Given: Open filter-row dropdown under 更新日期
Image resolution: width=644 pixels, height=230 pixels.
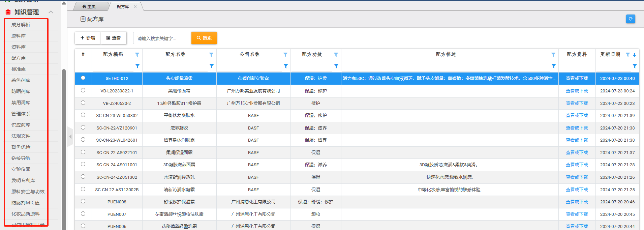Looking at the screenshot, I should point(635,66).
